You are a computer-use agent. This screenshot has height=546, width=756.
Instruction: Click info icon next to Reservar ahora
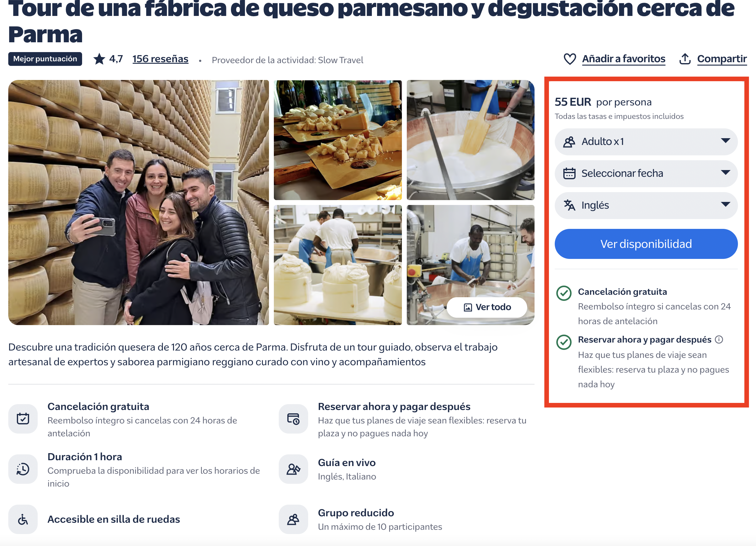click(719, 340)
